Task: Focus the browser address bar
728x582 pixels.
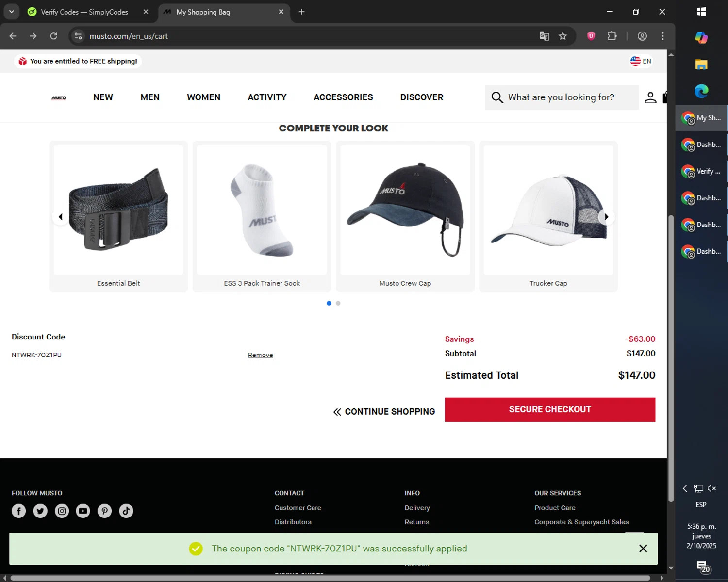Action: pyautogui.click(x=311, y=36)
